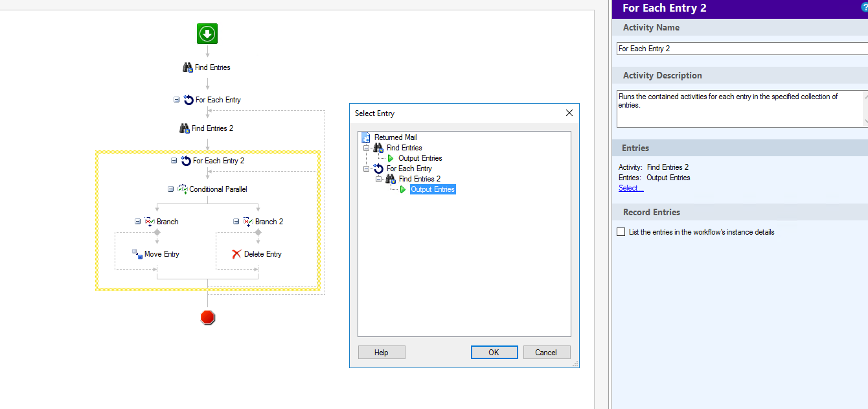Open help icon in the purple header
This screenshot has height=409, width=868.
[x=864, y=7]
